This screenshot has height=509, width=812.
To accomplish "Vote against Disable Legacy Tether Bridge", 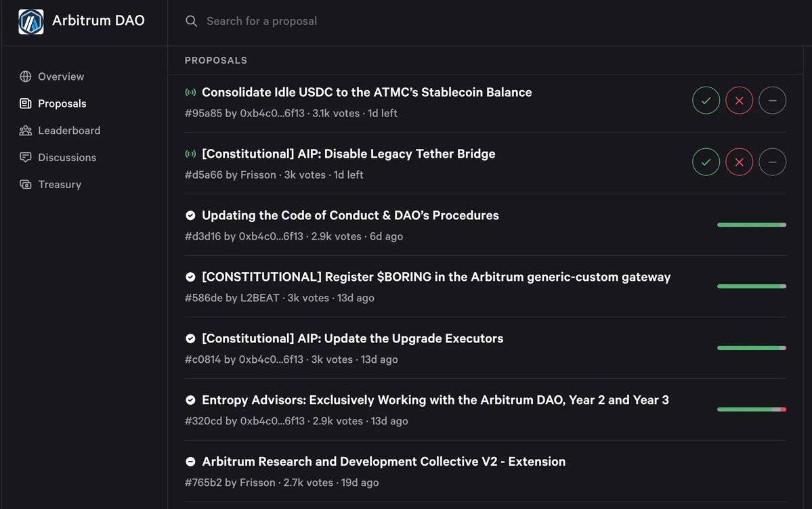I will pos(739,162).
